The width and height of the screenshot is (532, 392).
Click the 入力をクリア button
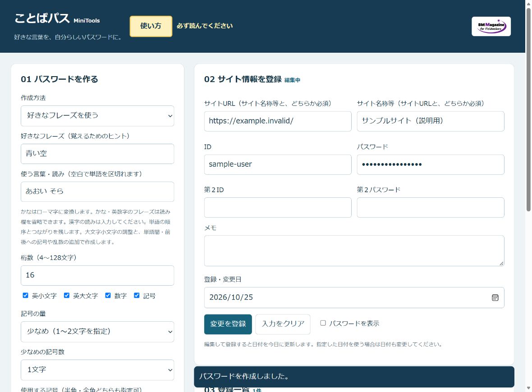pos(283,324)
